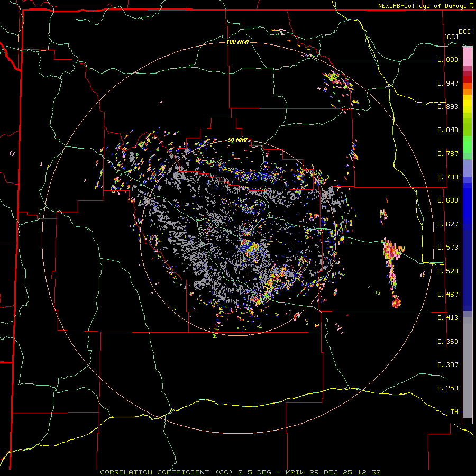
Task: Click the Correlation Coefficient KRIW caption text
Action: [240, 472]
